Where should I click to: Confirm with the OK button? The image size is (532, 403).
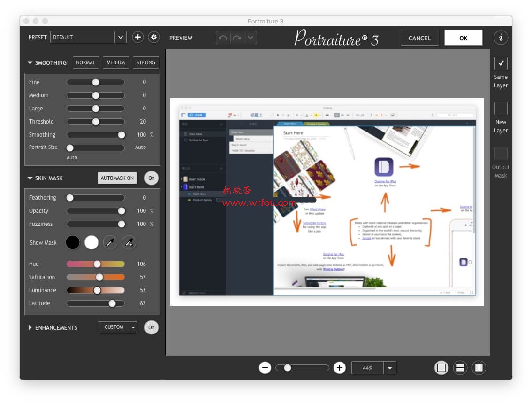pyautogui.click(x=464, y=38)
